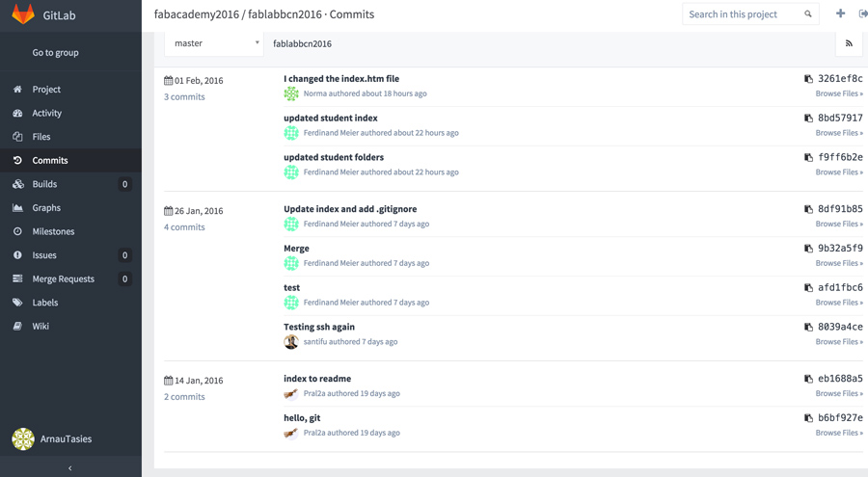Browse Files for commit 3261ef8c
The height and width of the screenshot is (477, 868).
tap(839, 93)
